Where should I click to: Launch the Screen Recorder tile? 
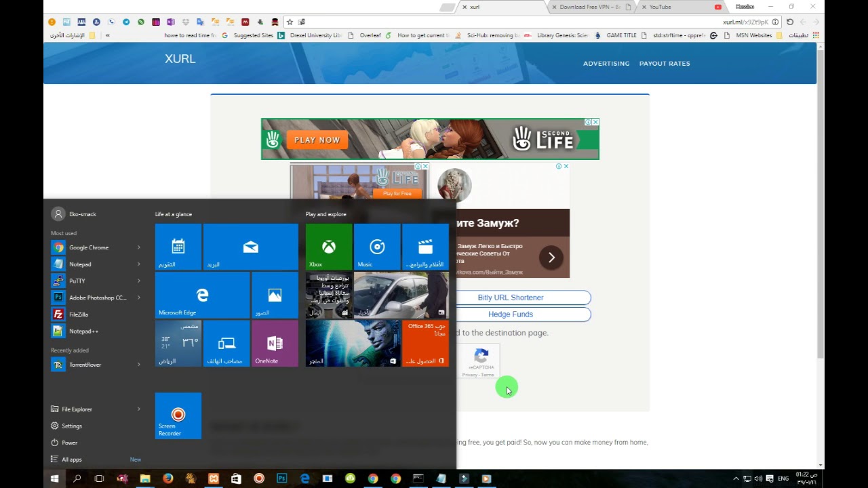(x=178, y=416)
